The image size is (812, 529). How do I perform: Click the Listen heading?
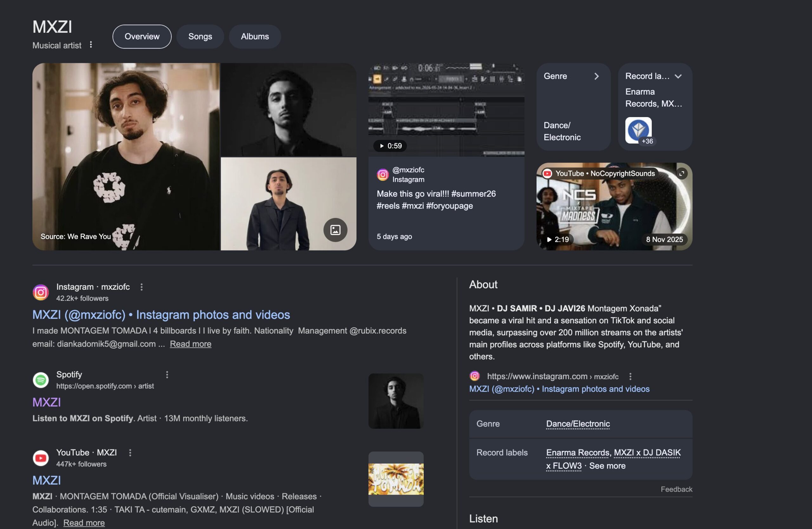tap(483, 519)
